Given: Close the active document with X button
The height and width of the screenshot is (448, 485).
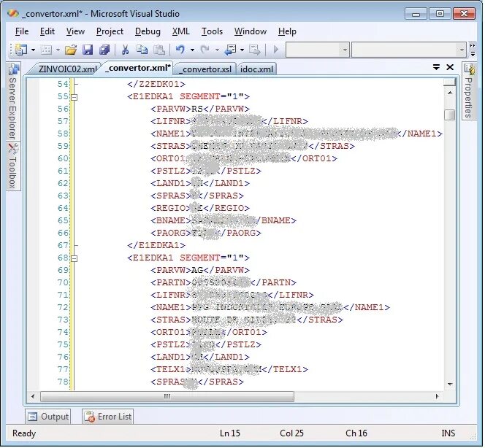Looking at the screenshot, I should tap(450, 67).
